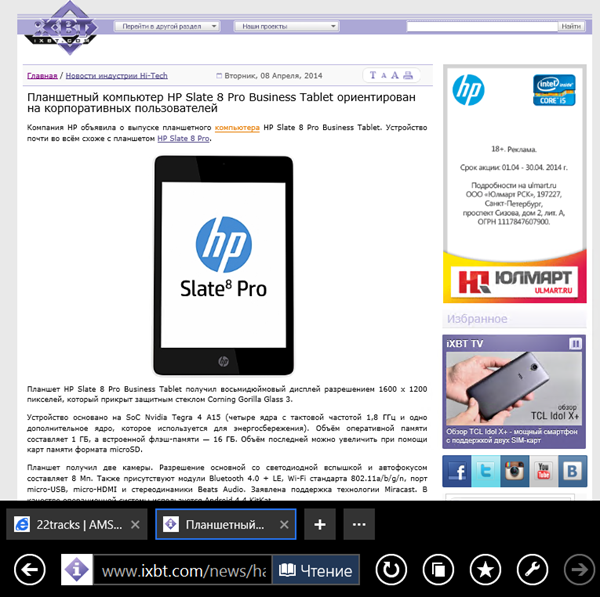The image size is (600, 597).
Task: Open the HP Slate 8 Pro link
Action: (x=183, y=139)
